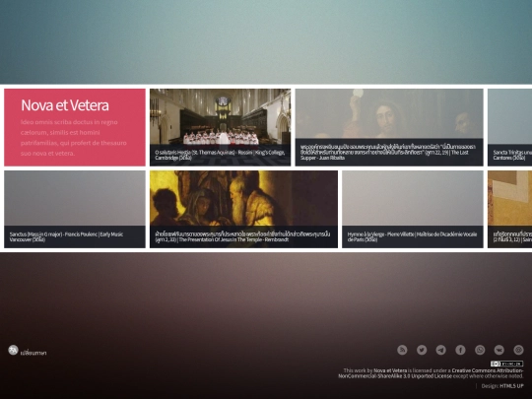The height and width of the screenshot is (399, 532).
Task: Open the Hymne à la Vierge tile
Action: tap(413, 209)
